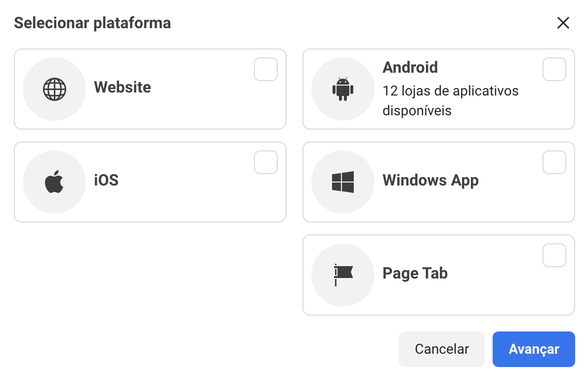Click the Selecionar plataforma heading

coord(92,23)
